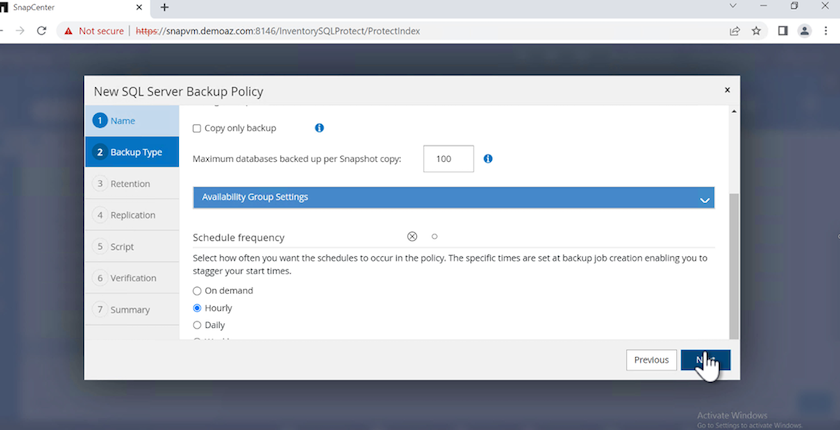Open the browser side panel icon
The image size is (840, 430).
pos(782,31)
